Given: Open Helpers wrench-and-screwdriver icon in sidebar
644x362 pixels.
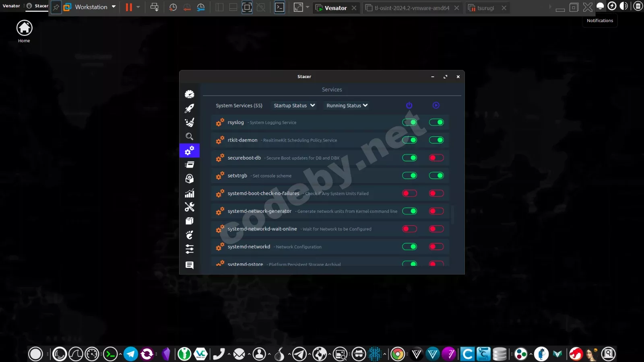Looking at the screenshot, I should 190,207.
